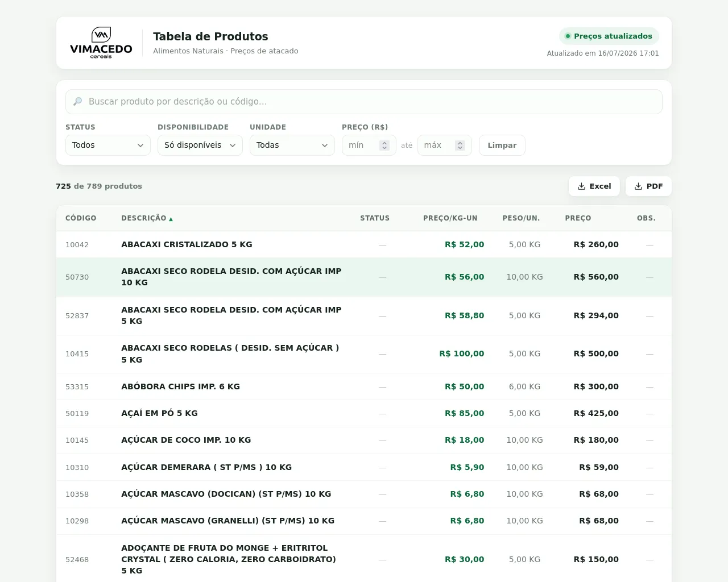Sort by the Preço column header
The width and height of the screenshot is (728, 582).
578,218
